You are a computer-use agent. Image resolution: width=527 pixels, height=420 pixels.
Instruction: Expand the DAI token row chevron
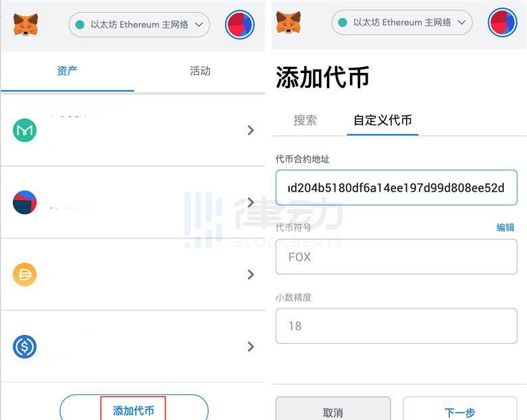[x=251, y=275]
